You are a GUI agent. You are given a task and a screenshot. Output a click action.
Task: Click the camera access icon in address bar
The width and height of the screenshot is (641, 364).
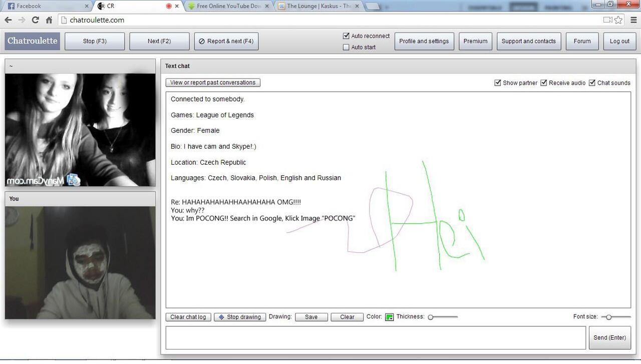(607, 20)
